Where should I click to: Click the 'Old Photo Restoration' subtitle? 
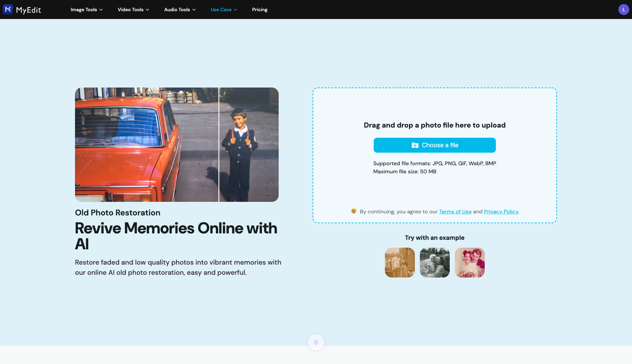pyautogui.click(x=117, y=213)
